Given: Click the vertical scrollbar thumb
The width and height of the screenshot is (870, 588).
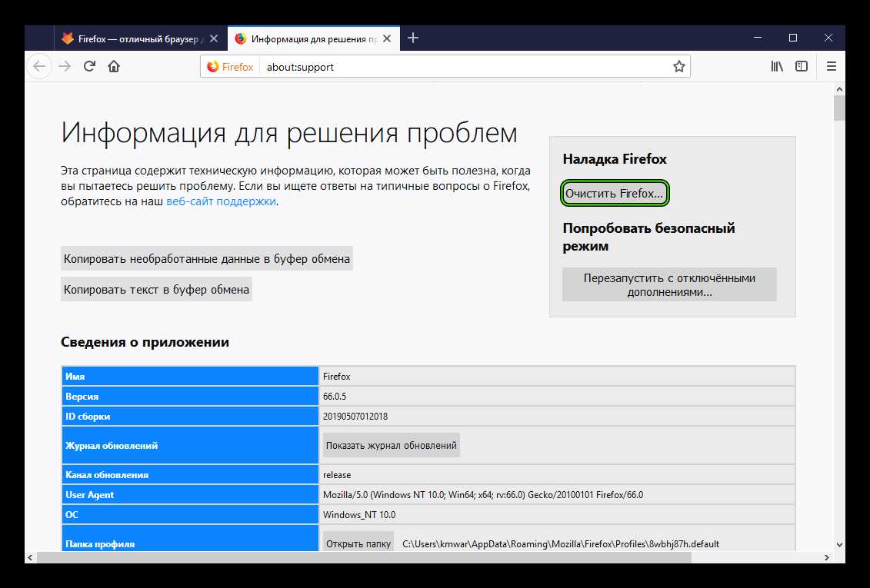Looking at the screenshot, I should pos(839,108).
